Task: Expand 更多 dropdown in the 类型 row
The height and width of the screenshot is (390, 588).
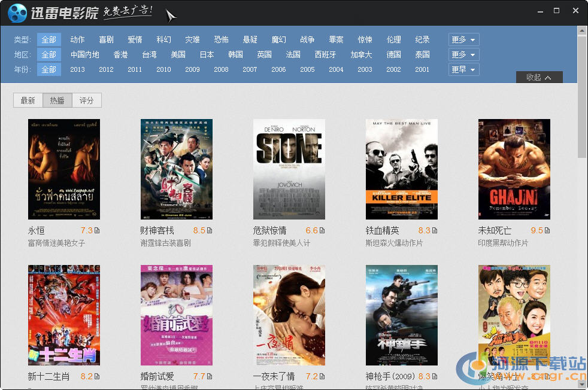Action: [463, 39]
